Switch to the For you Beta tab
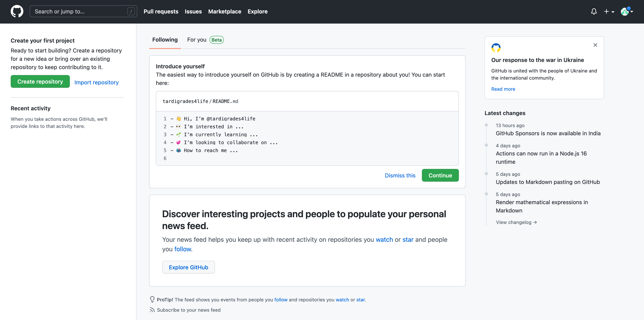This screenshot has width=644, height=320. pos(205,40)
